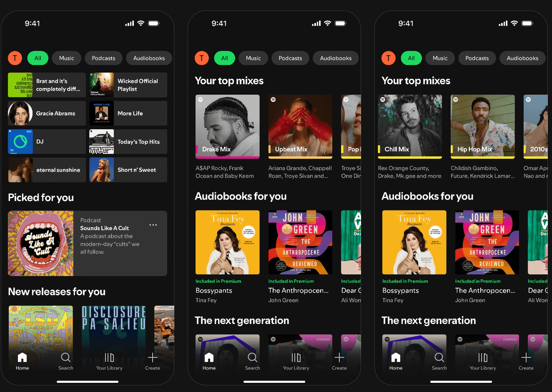The image size is (552, 392).
Task: Tap Search icon in middle phone
Action: click(x=253, y=357)
